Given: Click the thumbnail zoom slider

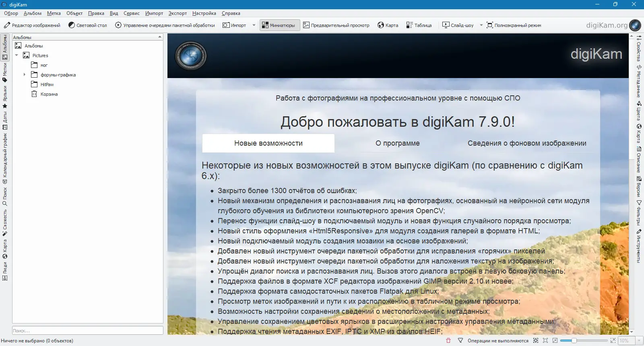Looking at the screenshot, I should (x=584, y=341).
